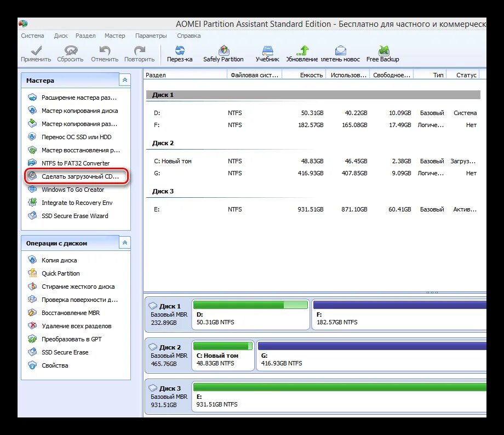The height and width of the screenshot is (435, 504).
Task: Select G: 416.93GB block in disk map
Action: [371, 356]
